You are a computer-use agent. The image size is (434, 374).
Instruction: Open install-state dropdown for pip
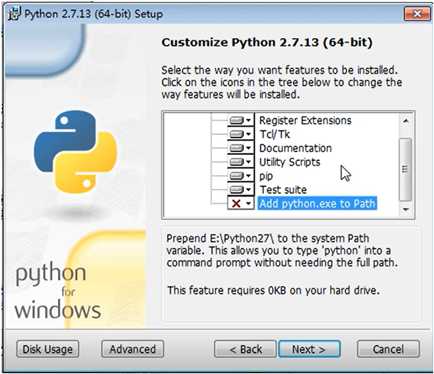tap(241, 176)
